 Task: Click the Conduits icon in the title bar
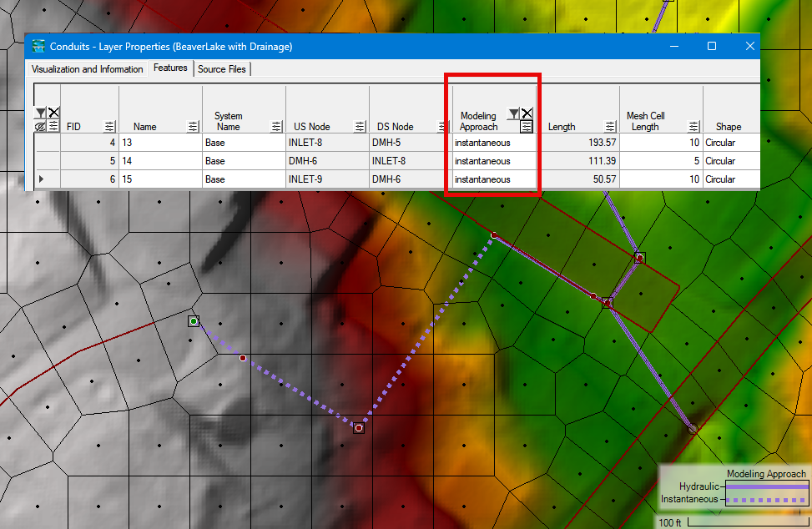(x=37, y=46)
